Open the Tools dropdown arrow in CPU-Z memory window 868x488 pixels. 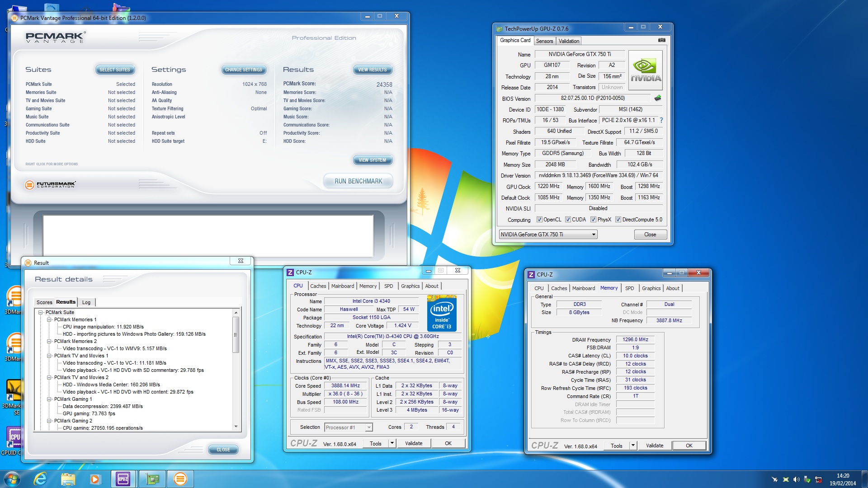(x=633, y=446)
